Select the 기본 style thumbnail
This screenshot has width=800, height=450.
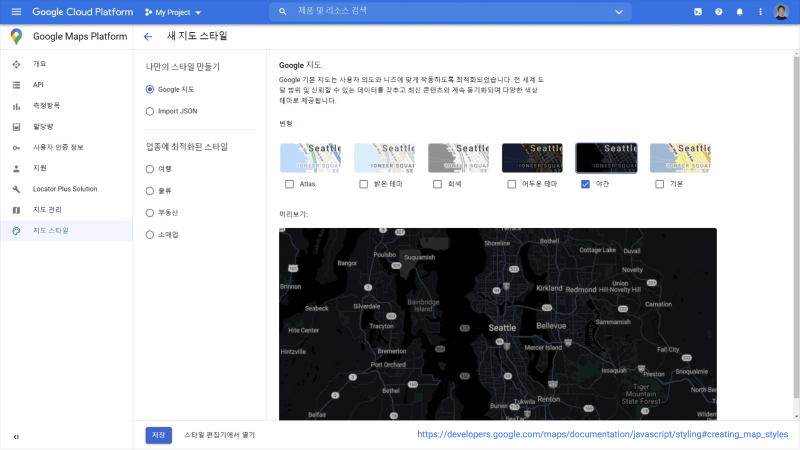[680, 158]
